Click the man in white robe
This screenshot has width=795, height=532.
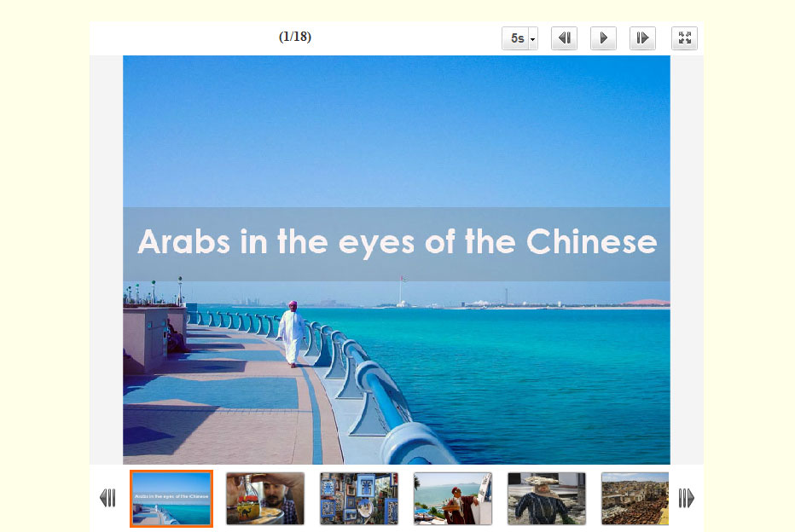tap(292, 333)
